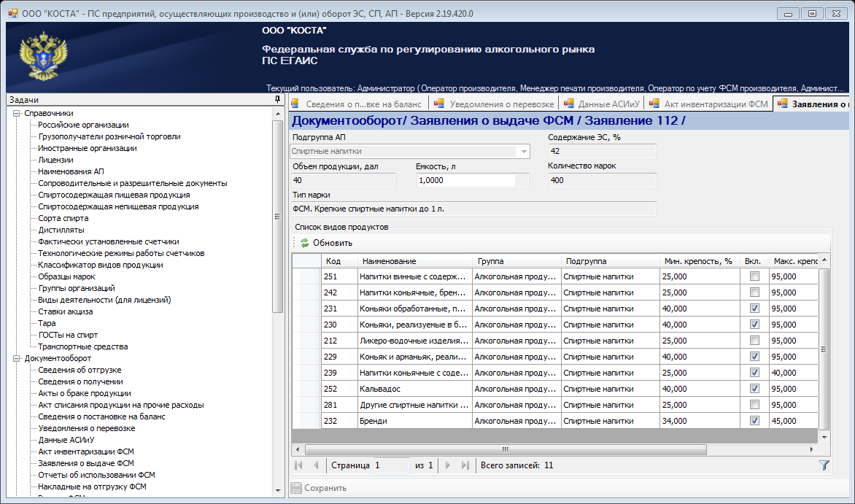Click the Обновить button label
855x504 pixels.
tap(333, 244)
